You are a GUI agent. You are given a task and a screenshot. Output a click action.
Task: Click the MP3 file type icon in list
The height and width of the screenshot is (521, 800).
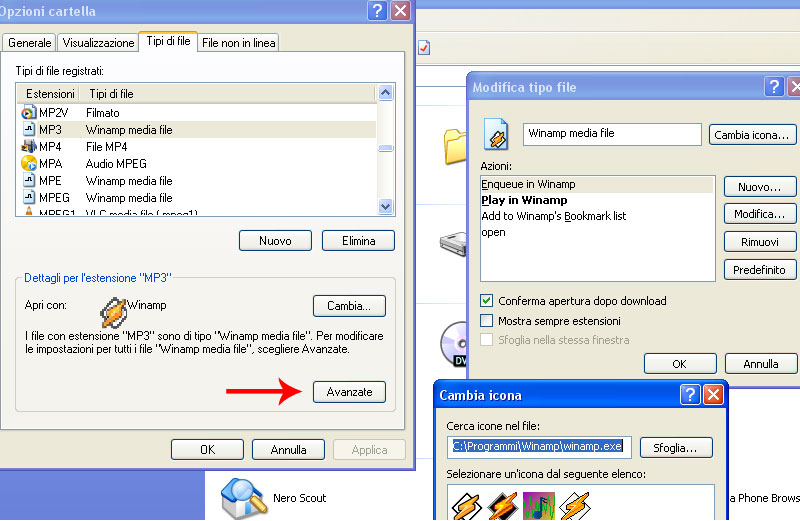tap(29, 129)
